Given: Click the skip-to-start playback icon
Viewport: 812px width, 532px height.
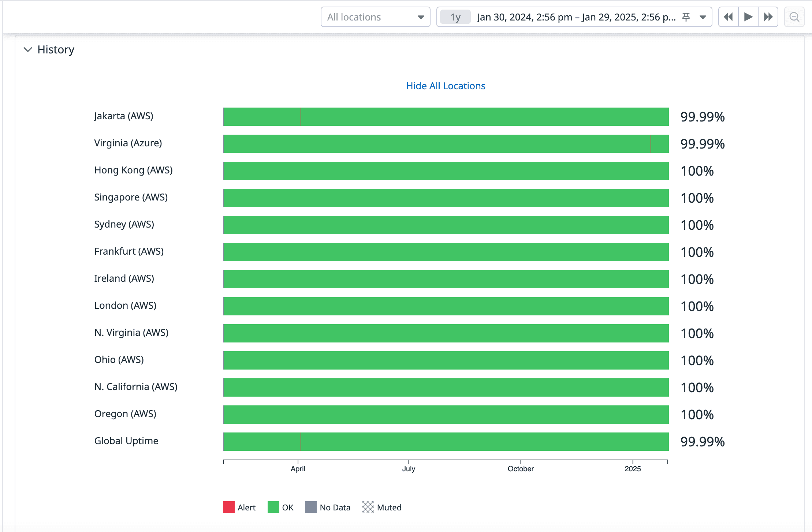Looking at the screenshot, I should coord(728,16).
